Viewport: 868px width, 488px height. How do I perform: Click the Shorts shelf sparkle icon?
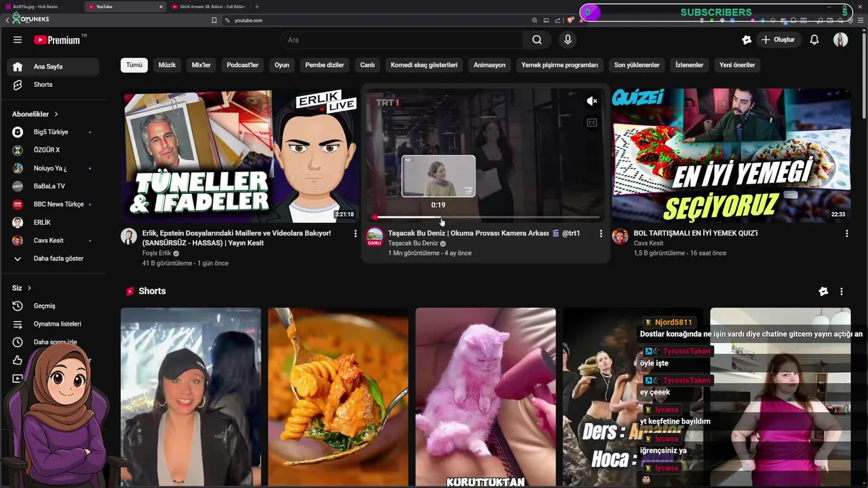coord(823,291)
